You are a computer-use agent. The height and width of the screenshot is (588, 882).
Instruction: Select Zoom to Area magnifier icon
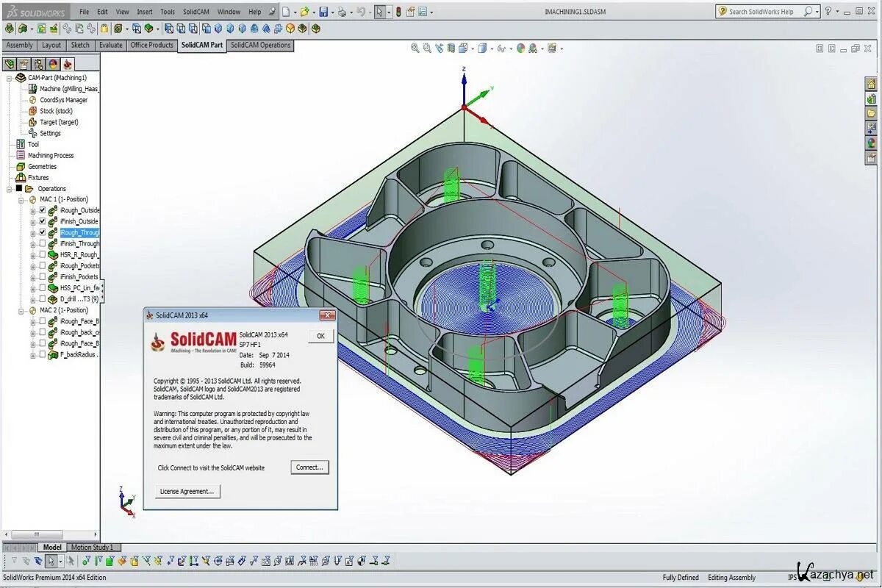pyautogui.click(x=427, y=49)
